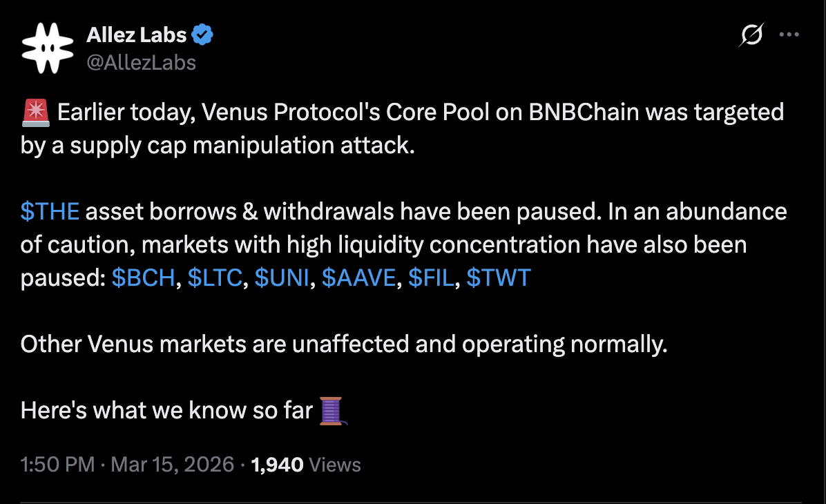Open Grok analysis for this post

coord(752,34)
